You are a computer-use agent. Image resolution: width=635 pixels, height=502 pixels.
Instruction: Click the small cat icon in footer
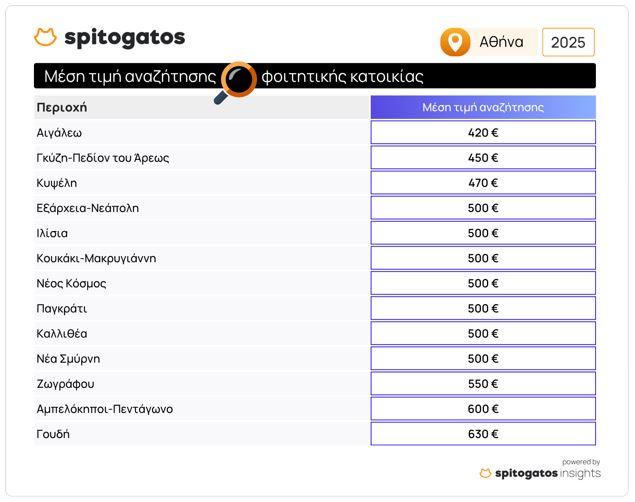[485, 473]
